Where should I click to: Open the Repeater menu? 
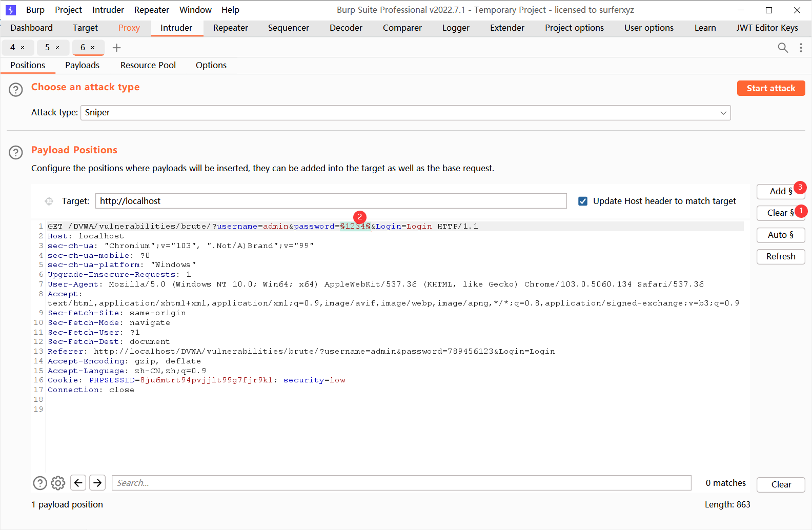[152, 10]
